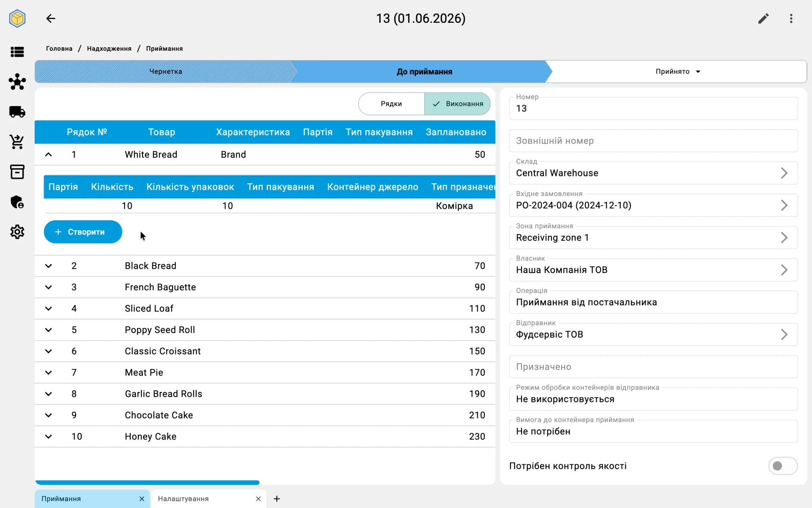Open the delivery truck sidebar icon
Viewport: 812px width, 508px height.
[17, 112]
